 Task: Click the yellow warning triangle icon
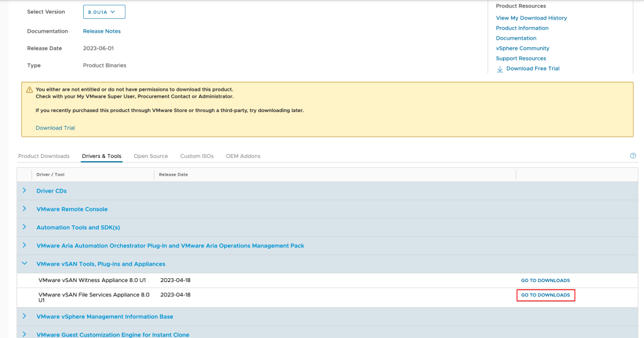(x=30, y=90)
